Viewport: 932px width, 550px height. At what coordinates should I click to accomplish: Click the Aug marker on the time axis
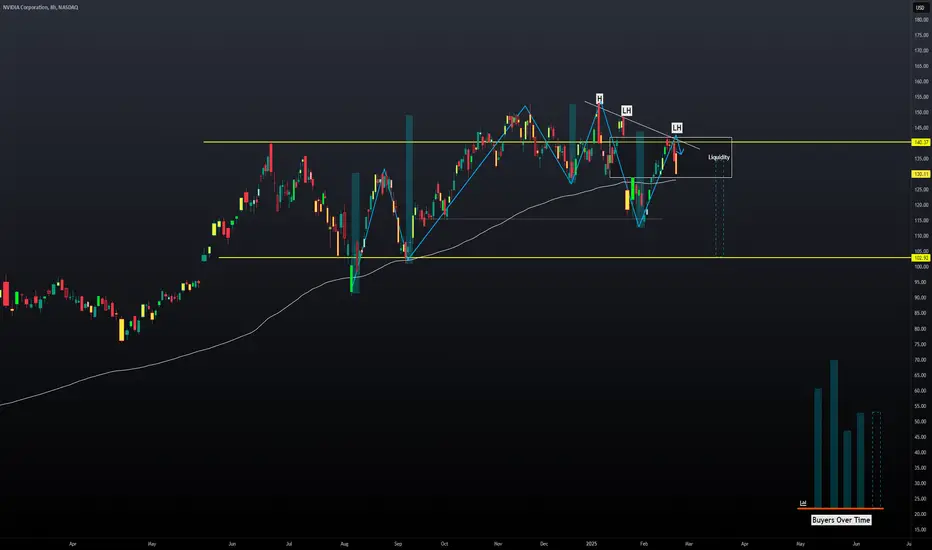pyautogui.click(x=344, y=543)
